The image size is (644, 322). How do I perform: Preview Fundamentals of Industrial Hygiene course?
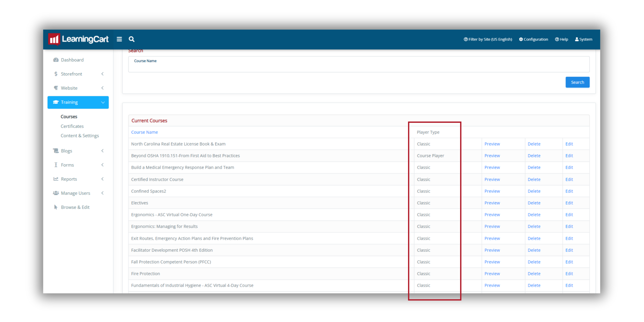coord(492,286)
